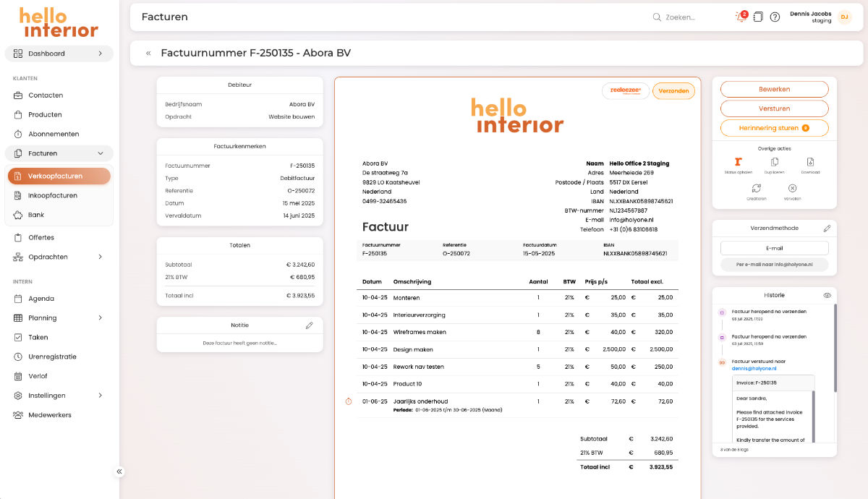Click the Herinnering sturen button
The height and width of the screenshot is (499, 868).
tap(774, 128)
